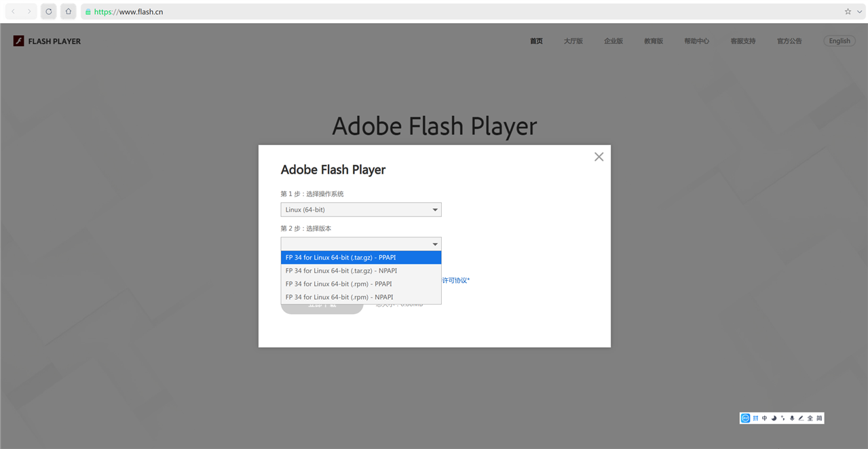Click the browser forward arrow
868x449 pixels.
pos(29,12)
